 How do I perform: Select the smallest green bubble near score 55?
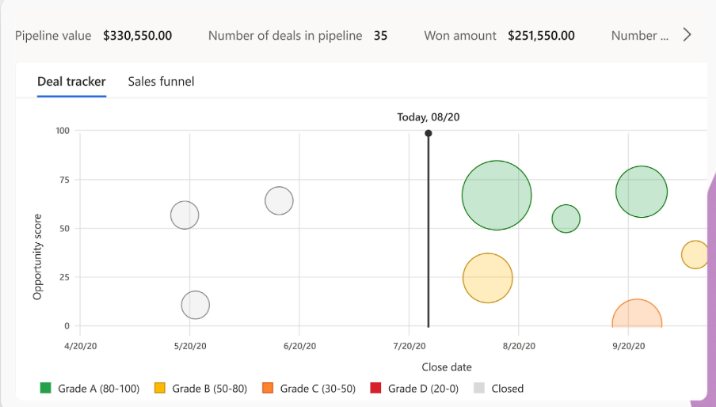tap(566, 219)
